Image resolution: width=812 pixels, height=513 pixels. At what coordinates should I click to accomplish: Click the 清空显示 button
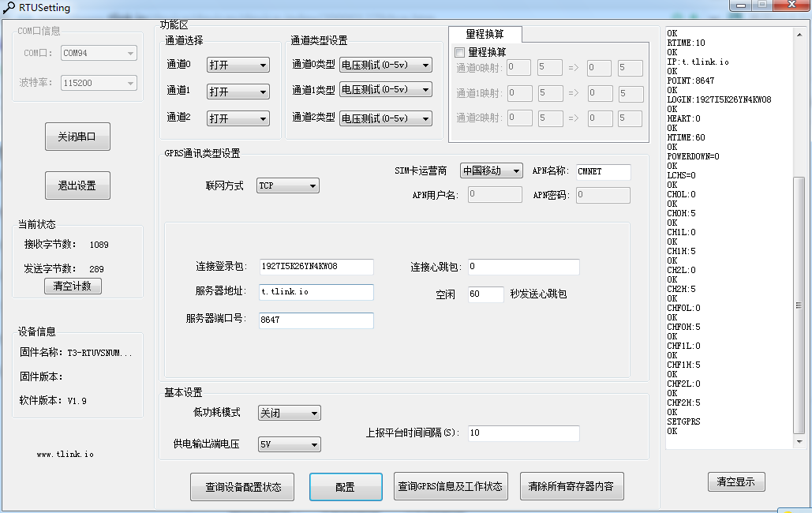(x=735, y=481)
